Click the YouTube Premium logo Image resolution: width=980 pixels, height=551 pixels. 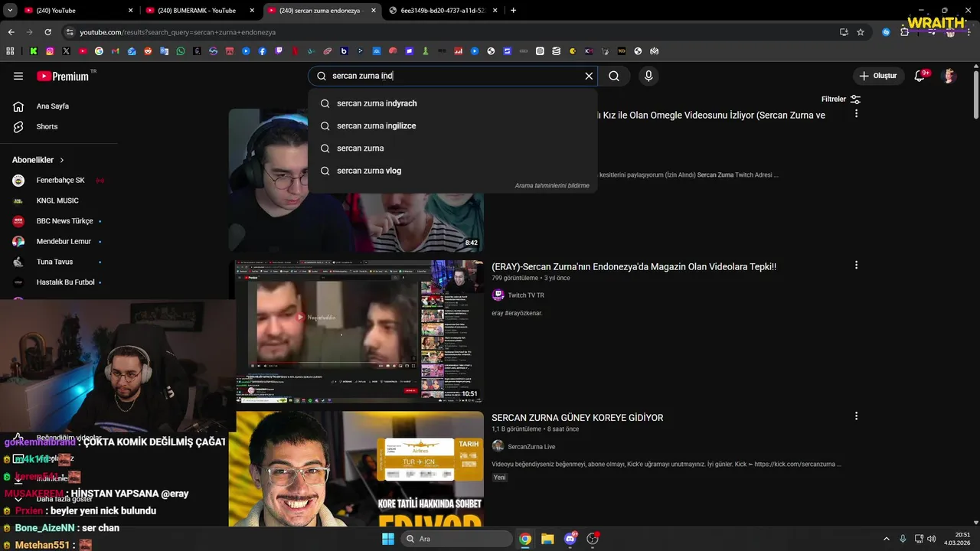[63, 76]
